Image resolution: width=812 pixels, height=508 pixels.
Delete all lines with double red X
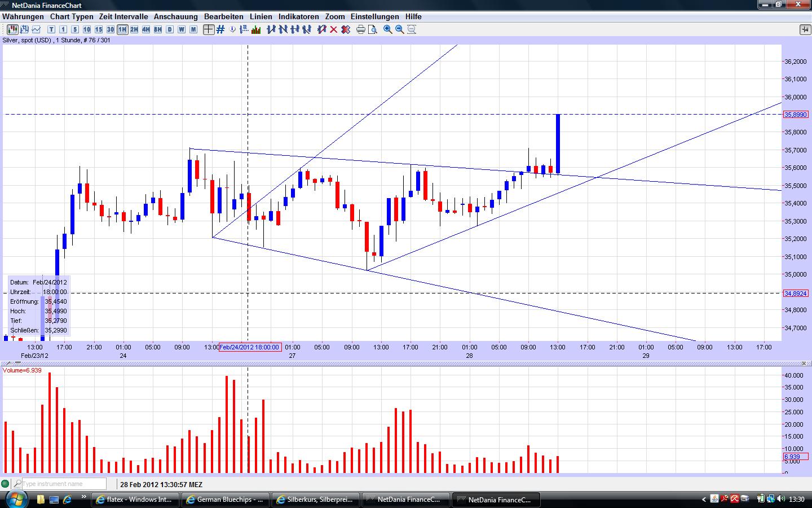tap(346, 29)
